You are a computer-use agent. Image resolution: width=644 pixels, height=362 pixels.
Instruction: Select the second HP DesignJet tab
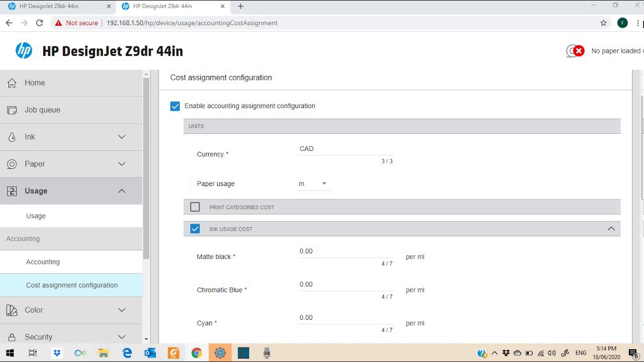pos(172,7)
